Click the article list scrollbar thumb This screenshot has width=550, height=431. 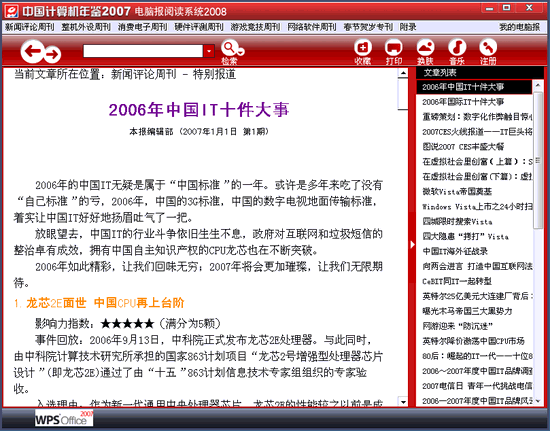pyautogui.click(x=538, y=161)
